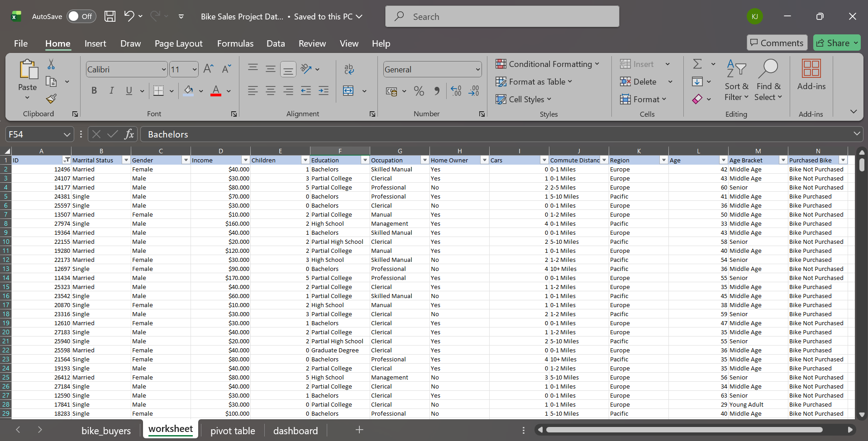Open the pivot table sheet
Image resolution: width=868 pixels, height=441 pixels.
(233, 430)
